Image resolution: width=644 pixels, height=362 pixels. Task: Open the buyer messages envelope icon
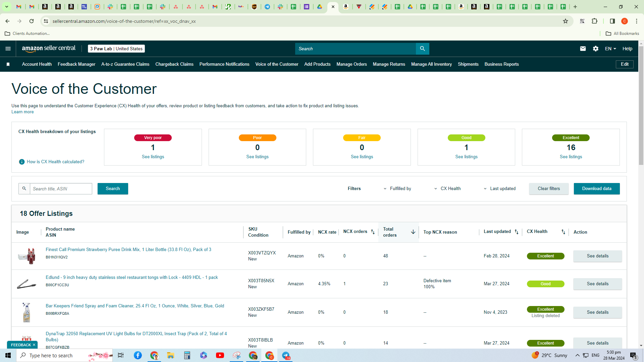coord(583,49)
